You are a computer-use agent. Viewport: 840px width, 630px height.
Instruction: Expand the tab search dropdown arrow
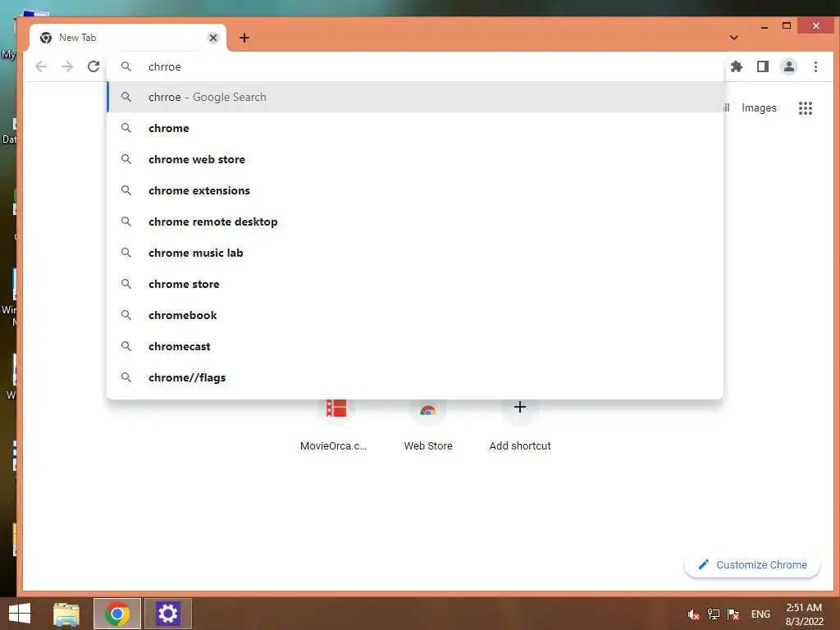click(734, 38)
